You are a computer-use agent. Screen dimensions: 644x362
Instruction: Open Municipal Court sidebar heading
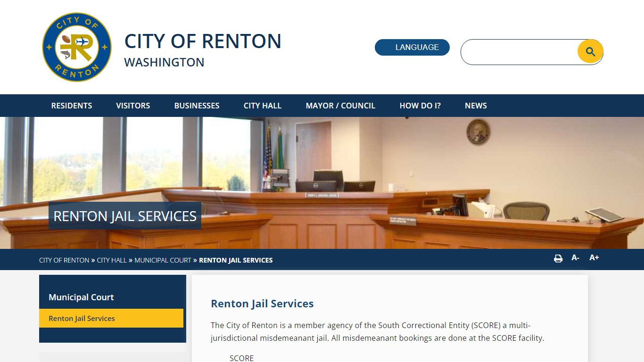(81, 297)
